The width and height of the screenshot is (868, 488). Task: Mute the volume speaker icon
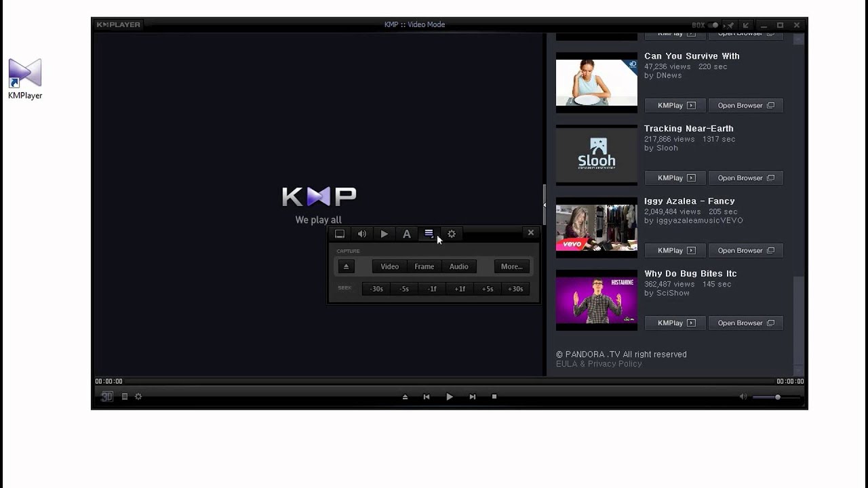pyautogui.click(x=743, y=397)
